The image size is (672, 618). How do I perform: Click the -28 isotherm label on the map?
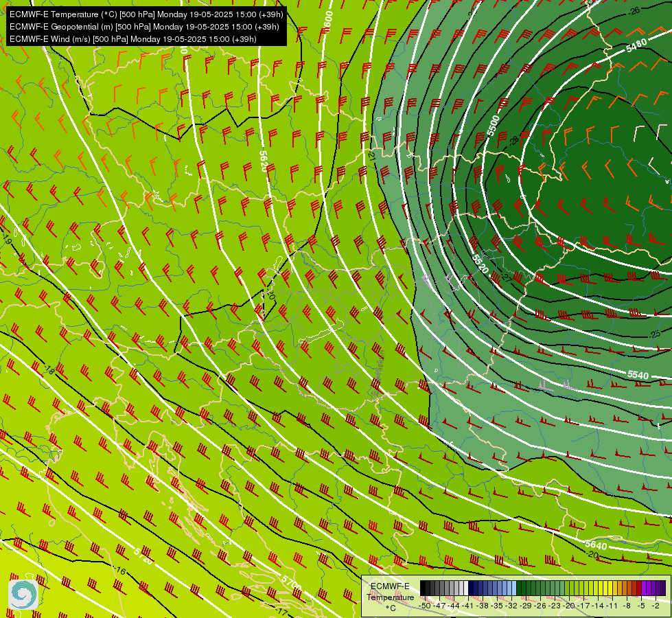click(x=514, y=140)
